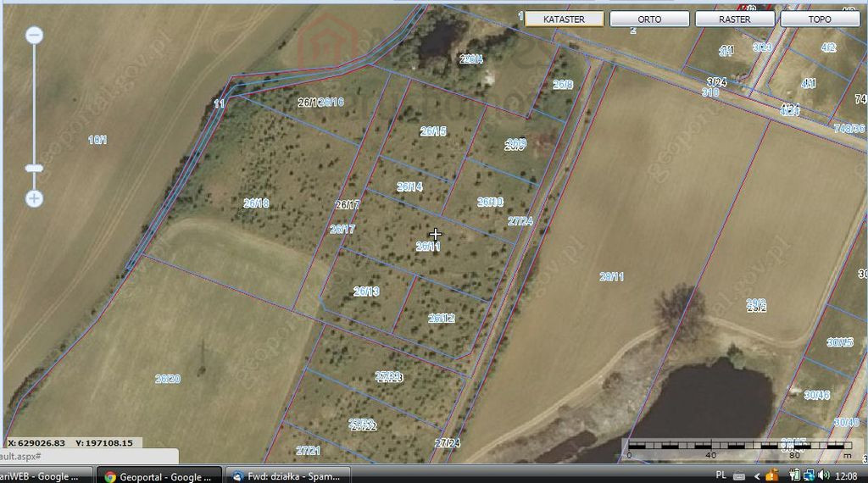Click parcel label 26/20 on the map

coord(168,379)
